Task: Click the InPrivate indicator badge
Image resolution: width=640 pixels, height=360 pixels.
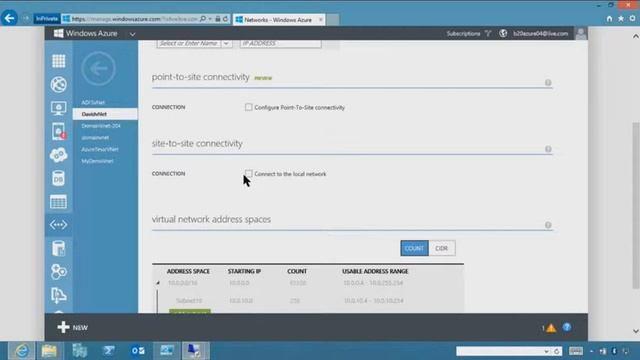Action: coord(47,19)
